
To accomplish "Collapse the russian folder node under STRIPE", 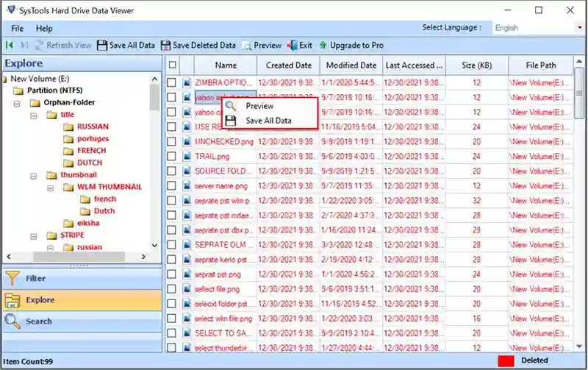I will 50,248.
